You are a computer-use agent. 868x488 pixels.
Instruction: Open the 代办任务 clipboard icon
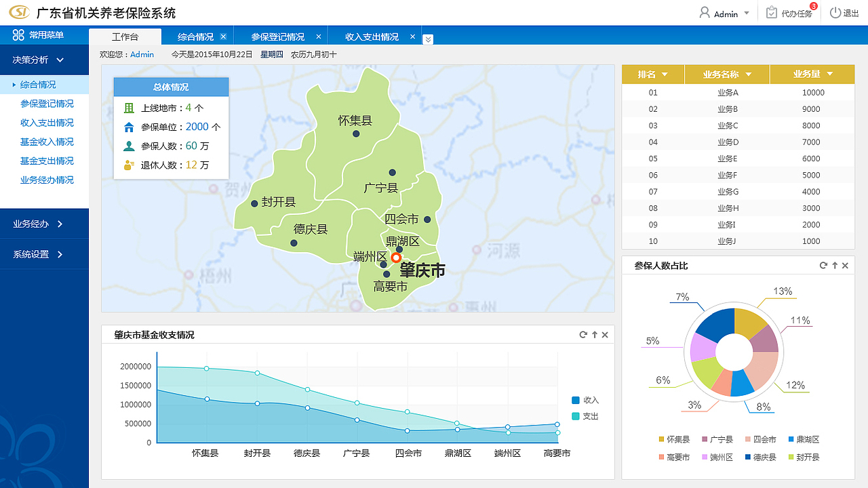772,13
